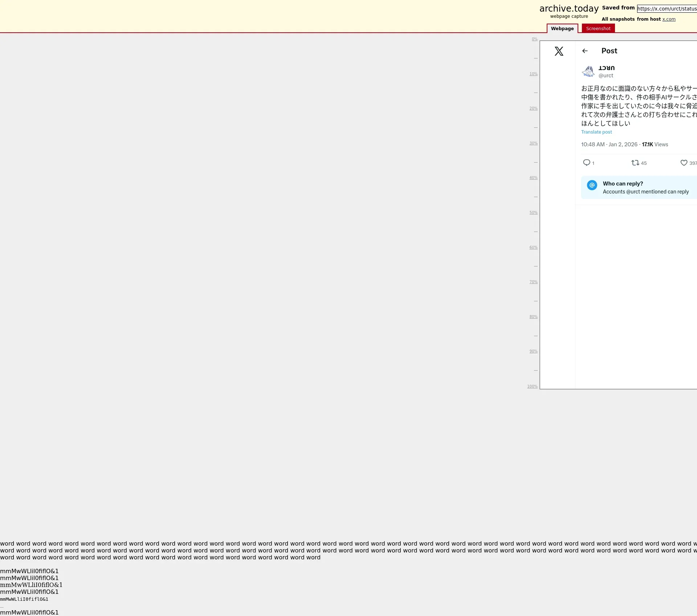Click the 0% scroll marker
697x616 pixels.
tap(534, 39)
